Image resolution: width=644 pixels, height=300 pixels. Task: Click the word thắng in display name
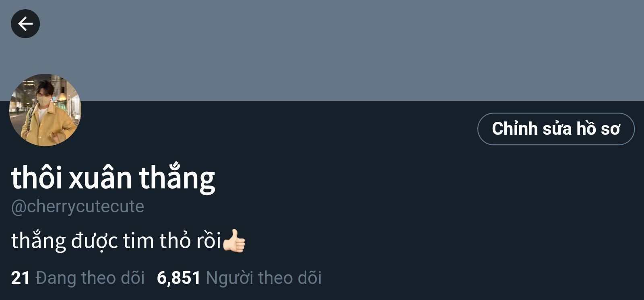177,178
